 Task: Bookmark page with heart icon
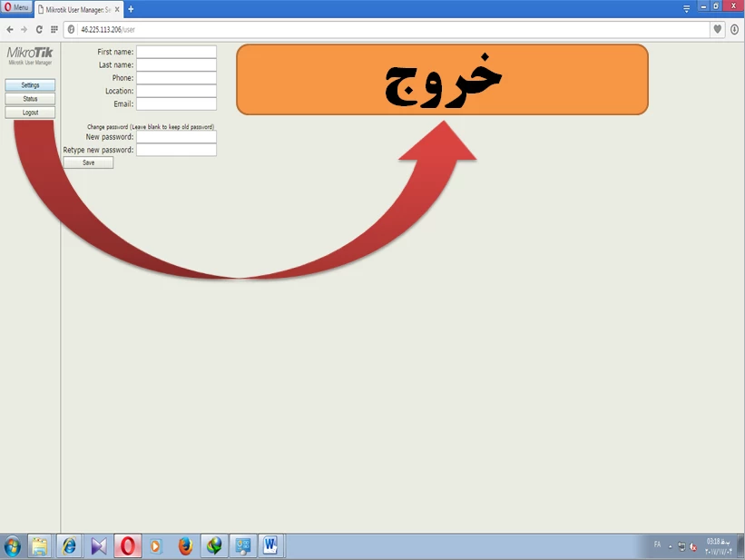pos(718,29)
